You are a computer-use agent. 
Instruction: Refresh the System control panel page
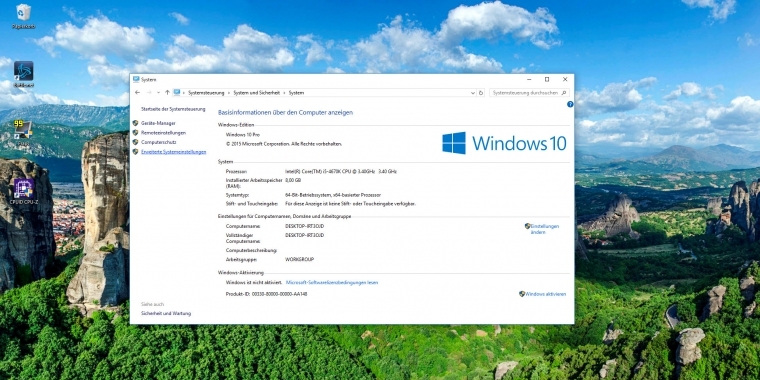coord(481,93)
